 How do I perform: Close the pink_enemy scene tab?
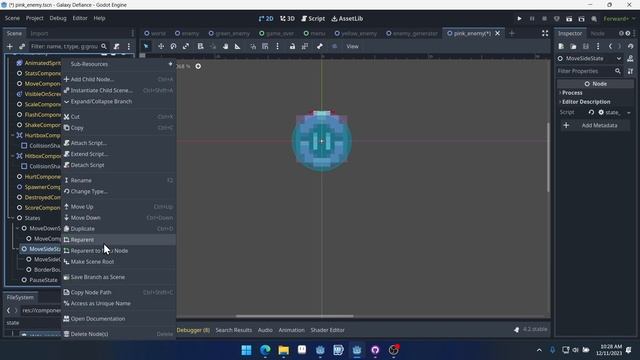pos(498,33)
